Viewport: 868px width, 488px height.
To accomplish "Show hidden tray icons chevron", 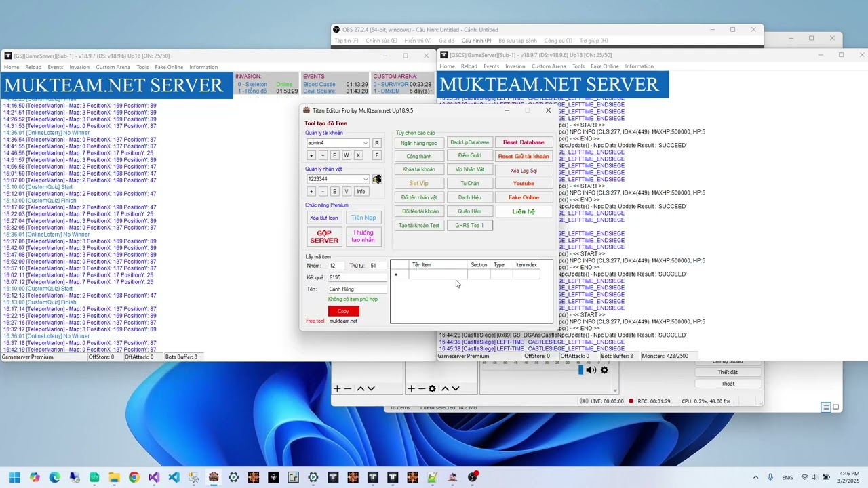I will click(757, 477).
